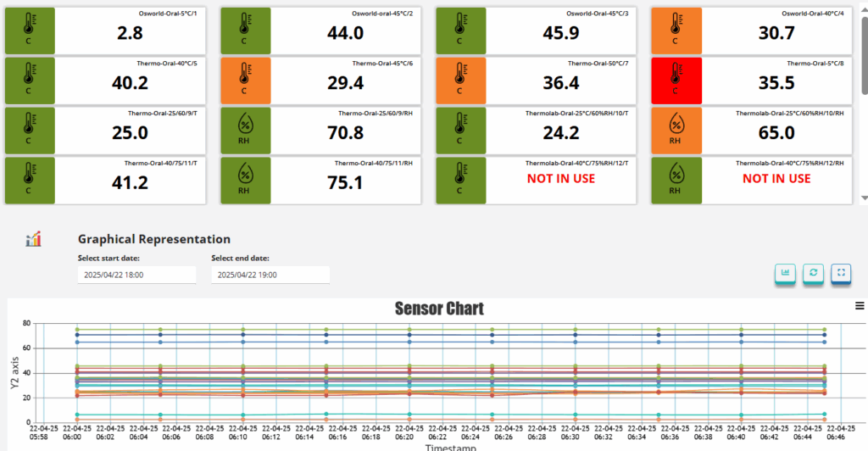Click the red Thermo-Oral-5°C/8 thermometer icon
868x451 pixels.
pos(676,81)
